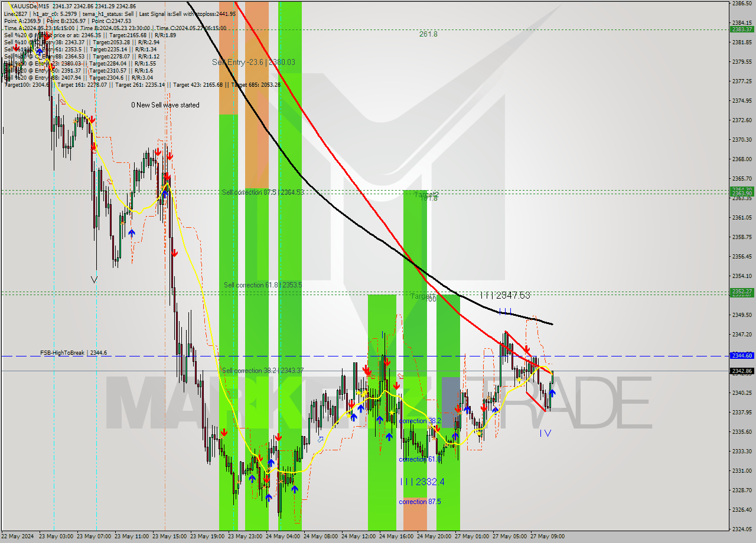Click the current price tag 2342.86
Viewport: 756px width, 543px height.
click(x=742, y=371)
